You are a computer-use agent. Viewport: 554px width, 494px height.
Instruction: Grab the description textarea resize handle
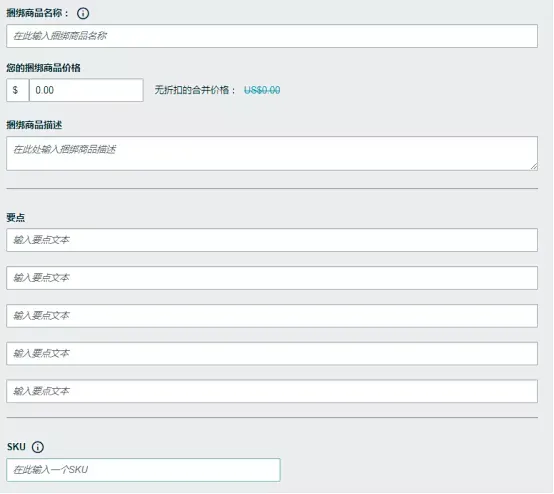coord(534,166)
